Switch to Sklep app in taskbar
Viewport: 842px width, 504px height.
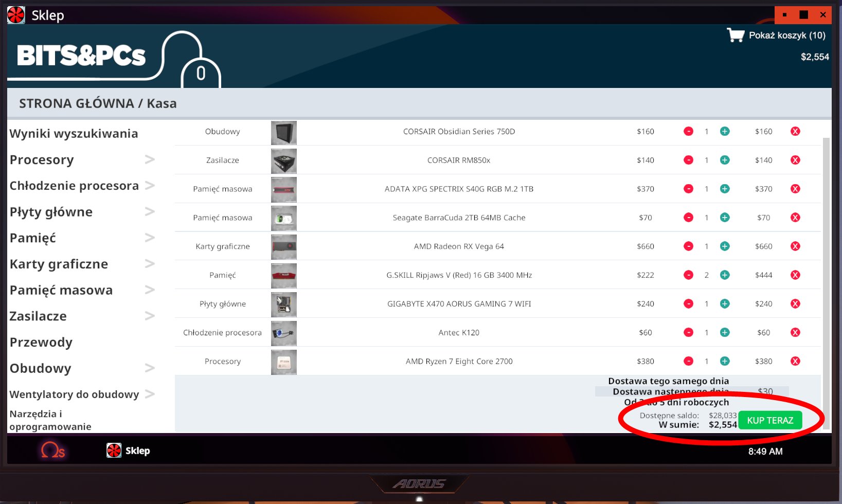[128, 451]
